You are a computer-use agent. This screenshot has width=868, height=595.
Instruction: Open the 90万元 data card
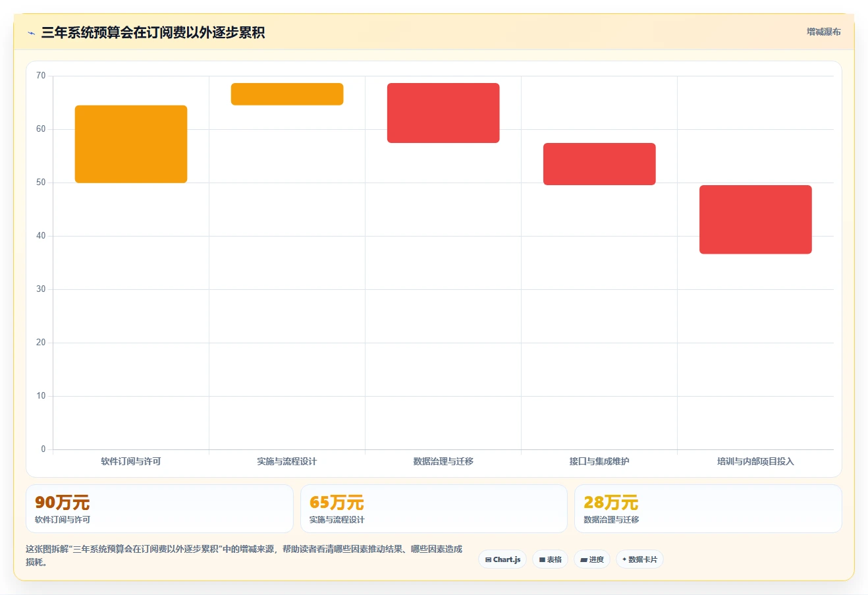click(x=159, y=509)
